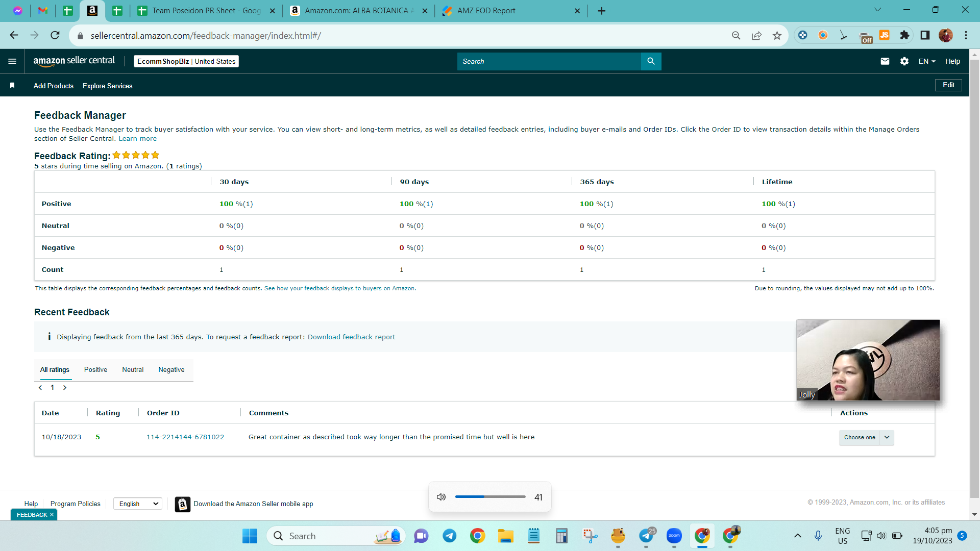
Task: Click the browser address bar URL
Action: 206,36
